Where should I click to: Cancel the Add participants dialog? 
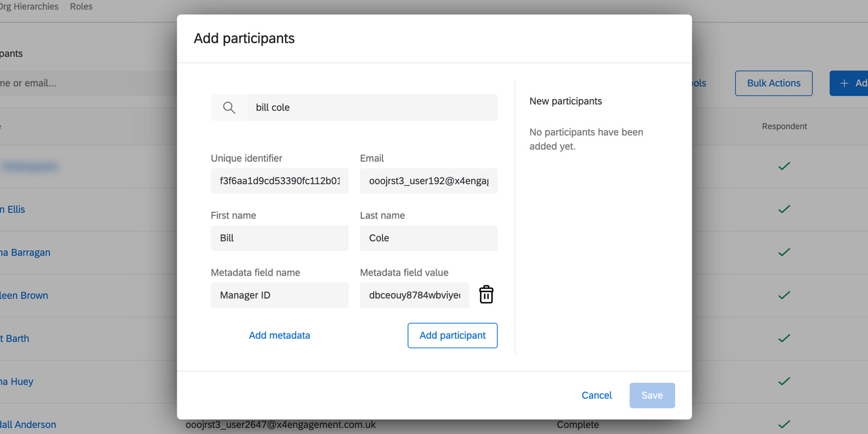(x=596, y=395)
